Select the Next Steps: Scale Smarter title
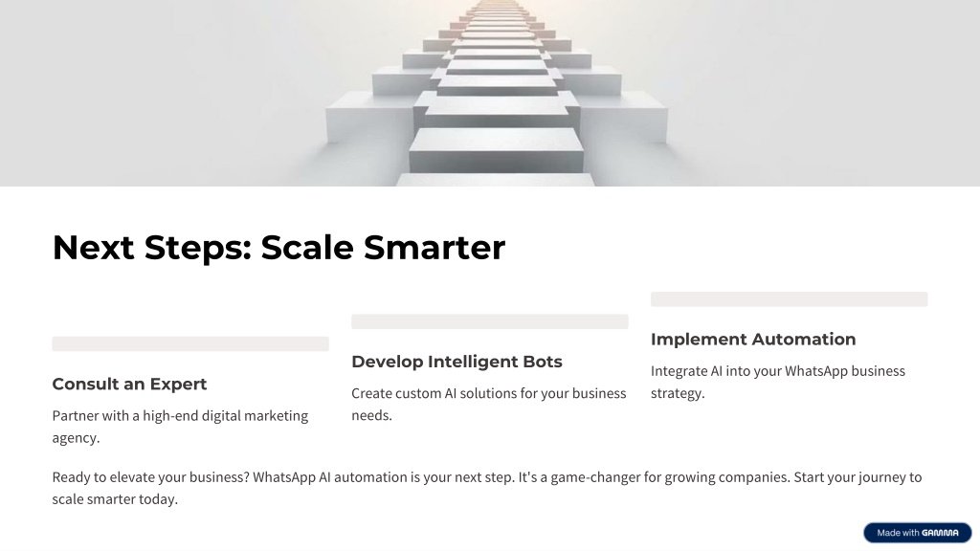 point(278,248)
